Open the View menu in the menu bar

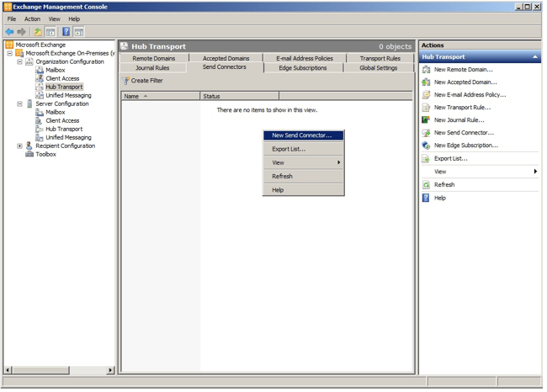click(x=54, y=19)
